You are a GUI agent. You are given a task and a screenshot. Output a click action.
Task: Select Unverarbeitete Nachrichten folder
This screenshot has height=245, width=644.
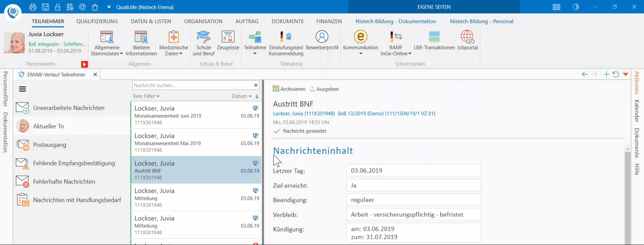coord(71,108)
